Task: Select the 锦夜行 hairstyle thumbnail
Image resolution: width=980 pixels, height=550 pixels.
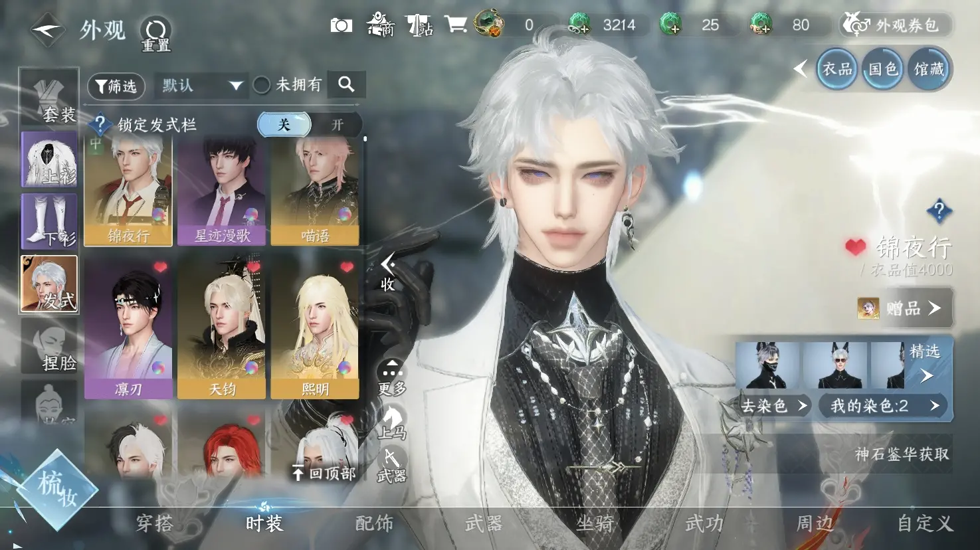Action: [x=128, y=191]
